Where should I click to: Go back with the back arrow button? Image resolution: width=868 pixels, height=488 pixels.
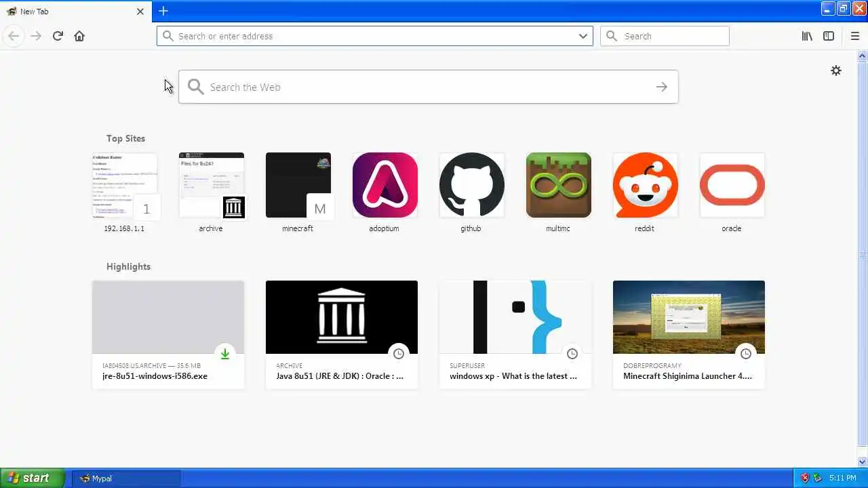point(14,36)
